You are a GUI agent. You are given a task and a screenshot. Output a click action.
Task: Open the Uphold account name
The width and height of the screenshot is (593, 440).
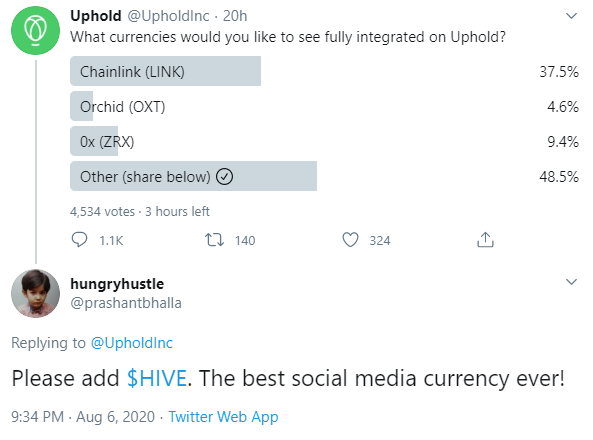[x=96, y=16]
